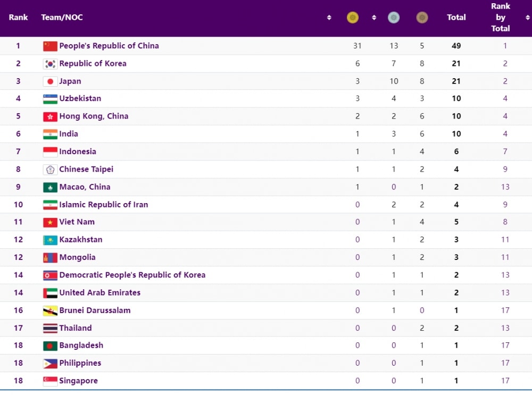Click the Rank by Total column header
Viewport: 532px width, 395px height.
click(x=501, y=18)
